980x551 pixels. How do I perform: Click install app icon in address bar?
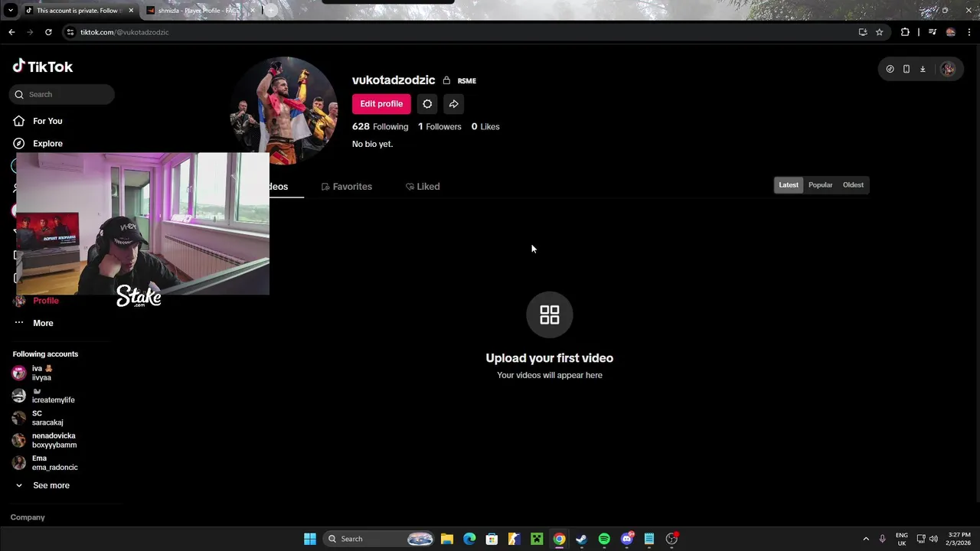tap(863, 32)
